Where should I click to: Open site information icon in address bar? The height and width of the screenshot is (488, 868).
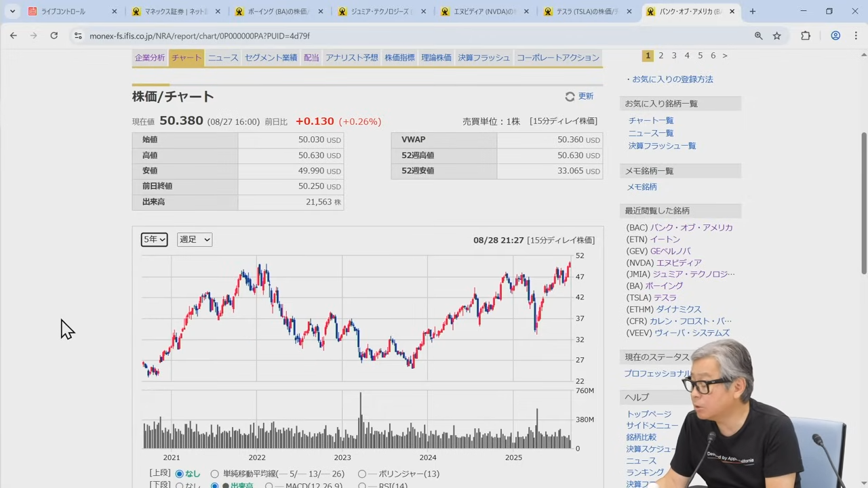78,36
